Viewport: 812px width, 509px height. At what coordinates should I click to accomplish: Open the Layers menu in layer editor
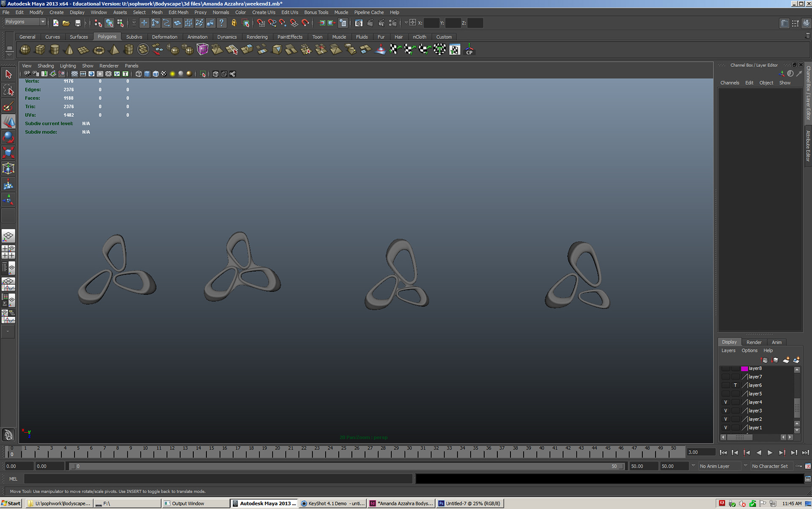tap(728, 350)
